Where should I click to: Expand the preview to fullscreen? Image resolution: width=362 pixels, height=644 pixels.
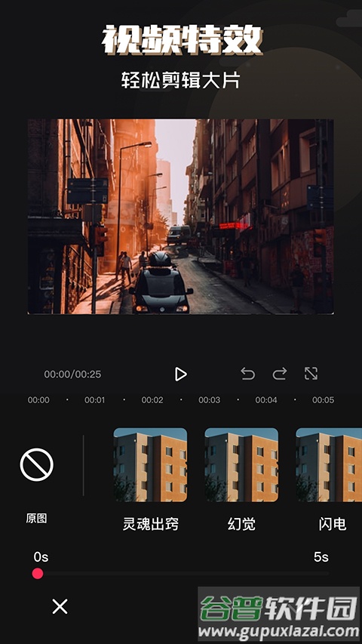311,374
